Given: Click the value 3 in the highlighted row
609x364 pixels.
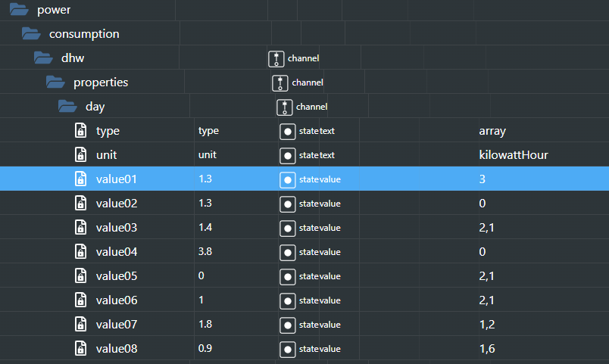Looking at the screenshot, I should 482,179.
